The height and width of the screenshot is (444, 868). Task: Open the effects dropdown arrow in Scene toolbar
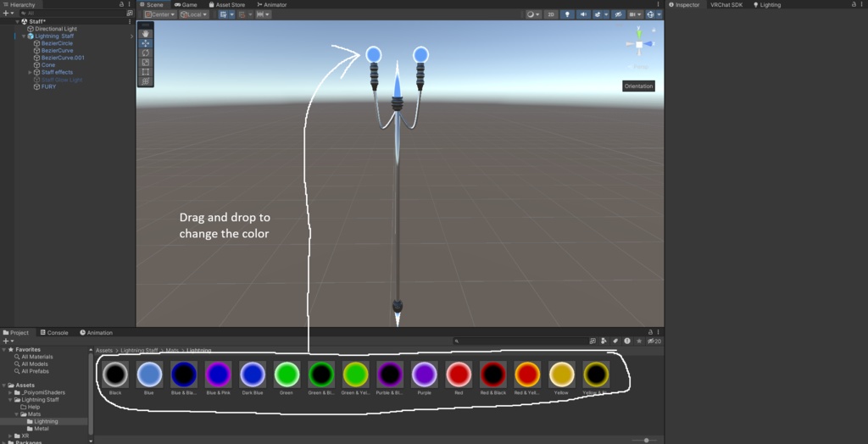606,14
